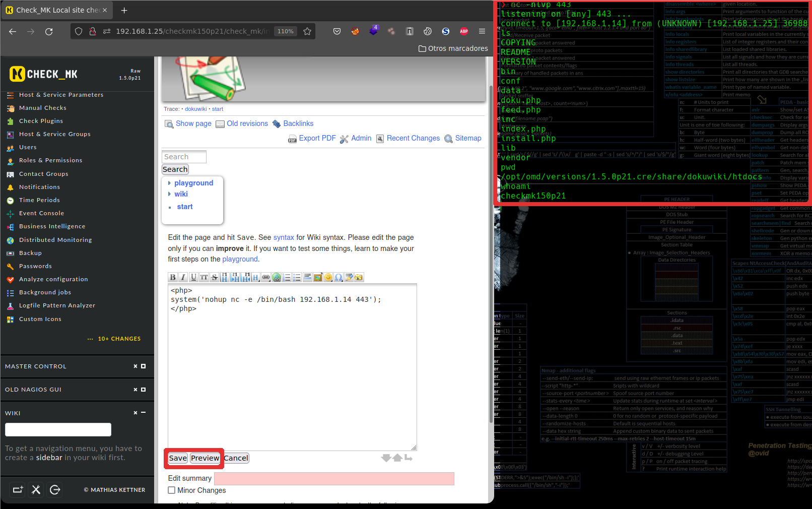Click the dokuwiki breadcrumb trace link
Screen dimensions: 812x509
pos(195,109)
